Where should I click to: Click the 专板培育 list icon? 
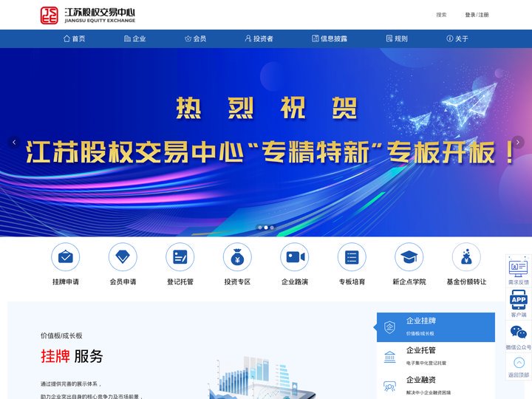(352, 257)
